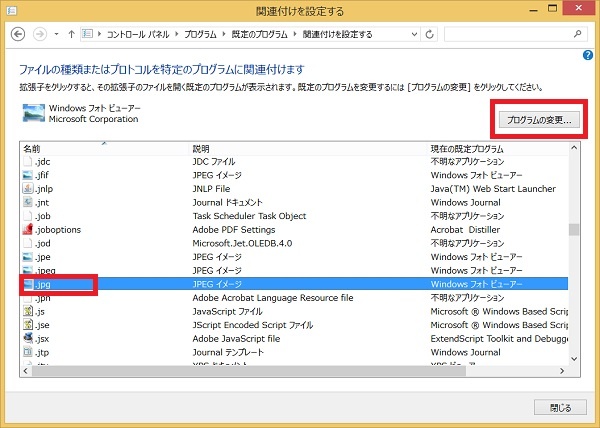
Task: Select the .job blank file icon
Action: pos(28,216)
